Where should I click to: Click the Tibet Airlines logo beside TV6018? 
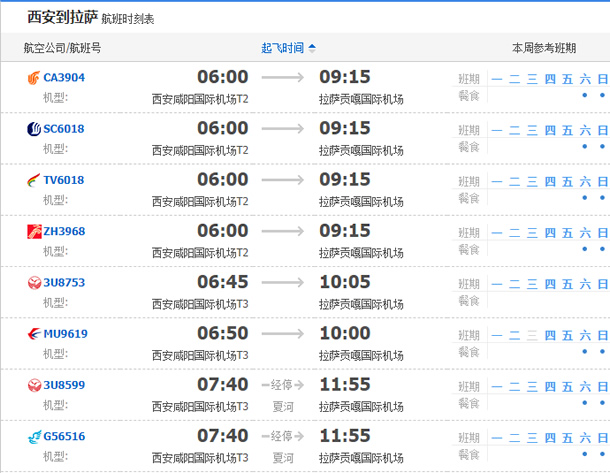[34, 180]
